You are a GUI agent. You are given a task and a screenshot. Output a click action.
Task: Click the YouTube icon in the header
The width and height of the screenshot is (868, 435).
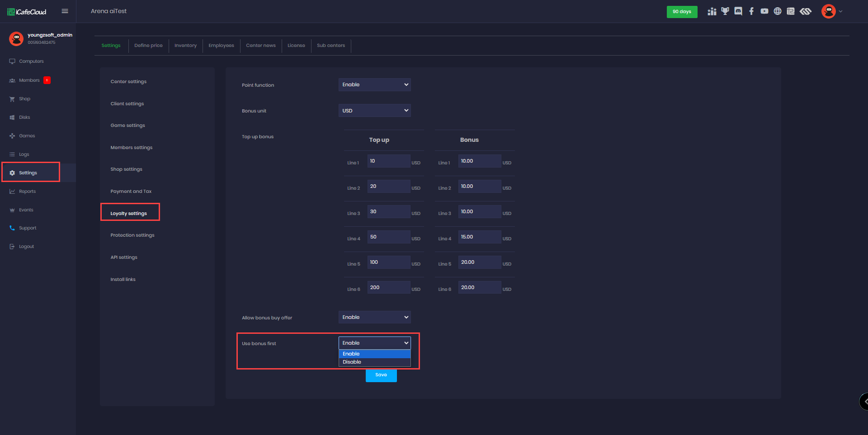point(764,11)
